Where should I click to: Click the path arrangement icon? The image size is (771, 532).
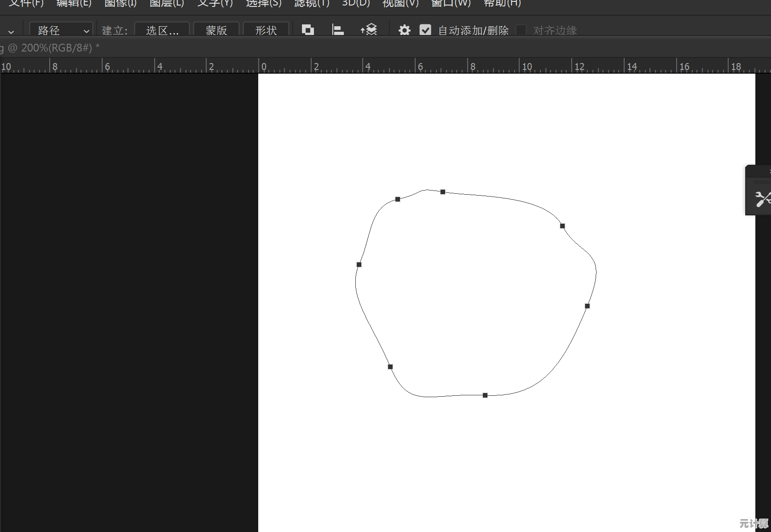[x=369, y=30]
